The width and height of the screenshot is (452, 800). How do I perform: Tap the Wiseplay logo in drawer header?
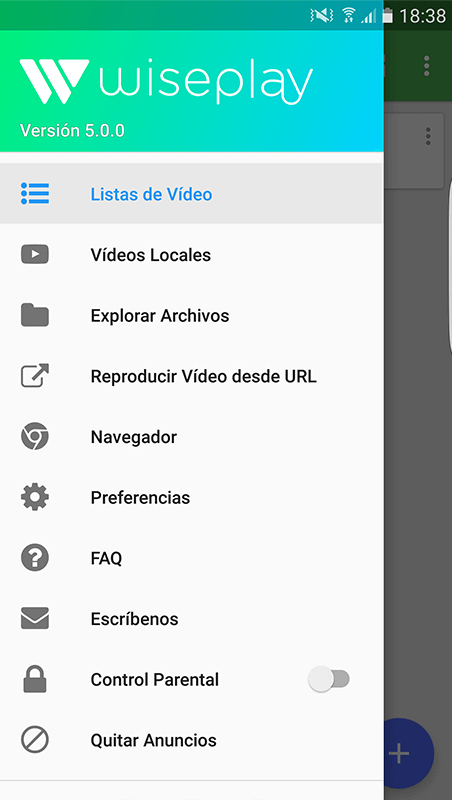point(166,82)
